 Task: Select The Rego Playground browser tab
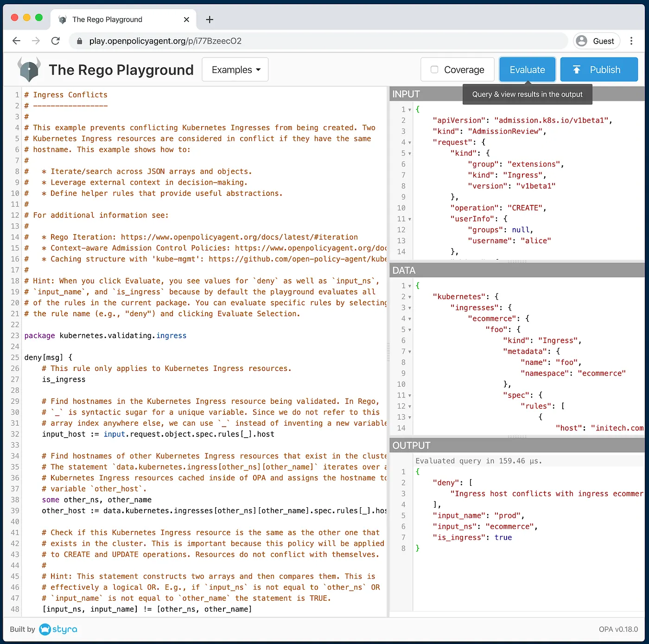123,19
